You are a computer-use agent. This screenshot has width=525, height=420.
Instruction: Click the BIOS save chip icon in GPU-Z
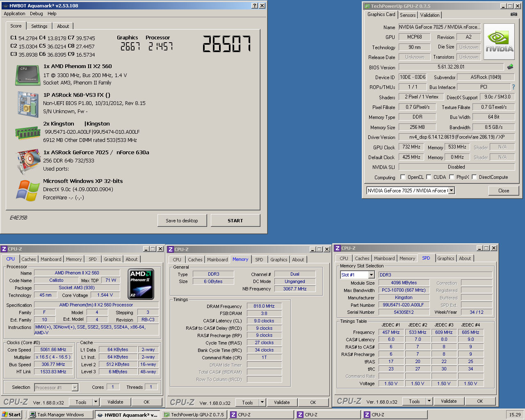(510, 66)
